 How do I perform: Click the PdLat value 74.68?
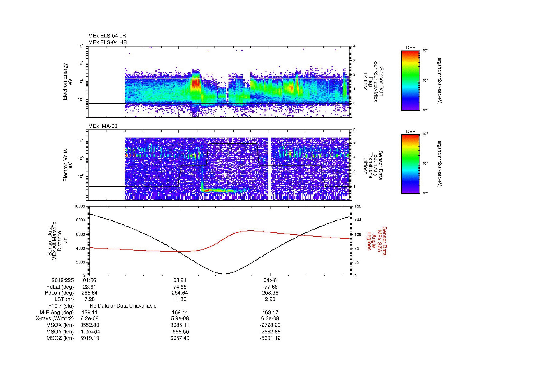click(180, 287)
